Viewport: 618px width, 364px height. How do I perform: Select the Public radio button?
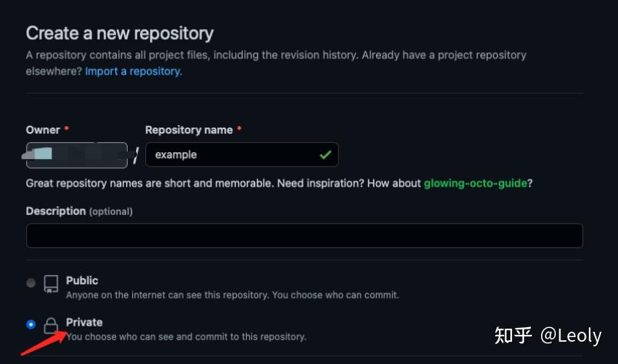(x=31, y=283)
